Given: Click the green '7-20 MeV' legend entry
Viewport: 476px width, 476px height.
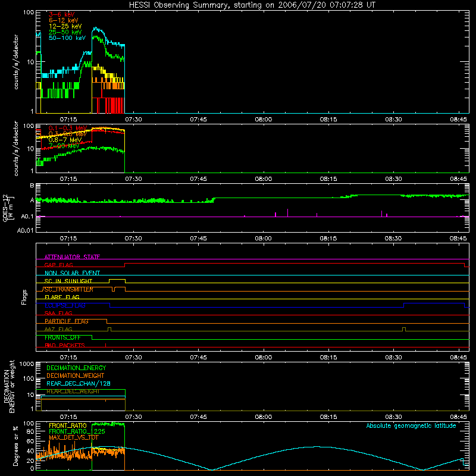Looking at the screenshot, I should click(64, 146).
